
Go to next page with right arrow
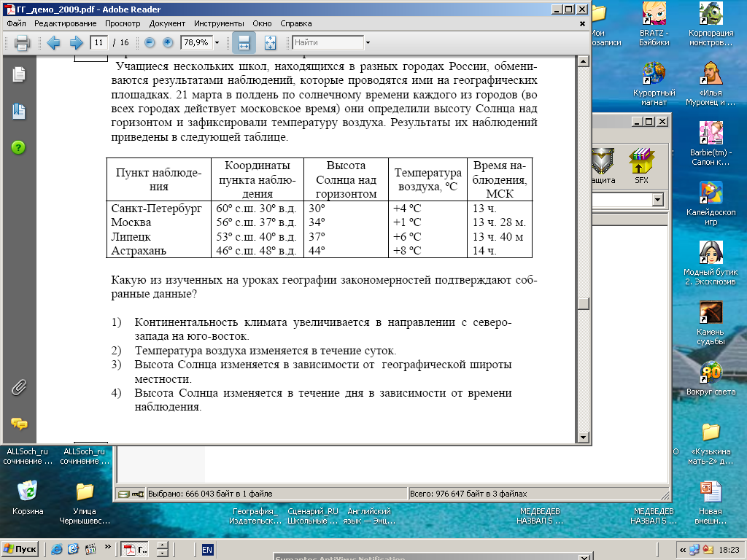(x=76, y=43)
